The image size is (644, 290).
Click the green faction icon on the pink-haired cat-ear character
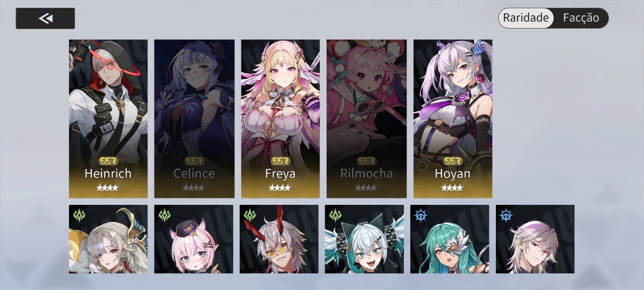(164, 215)
